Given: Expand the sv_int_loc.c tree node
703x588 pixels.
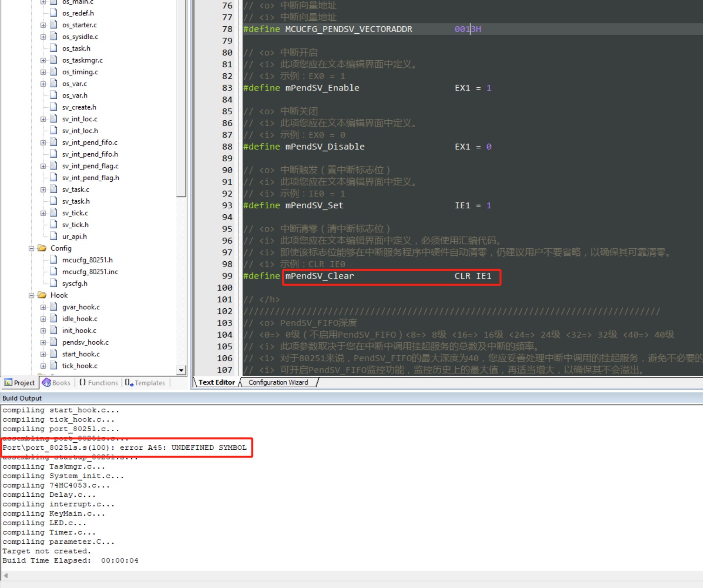Looking at the screenshot, I should 43,119.
